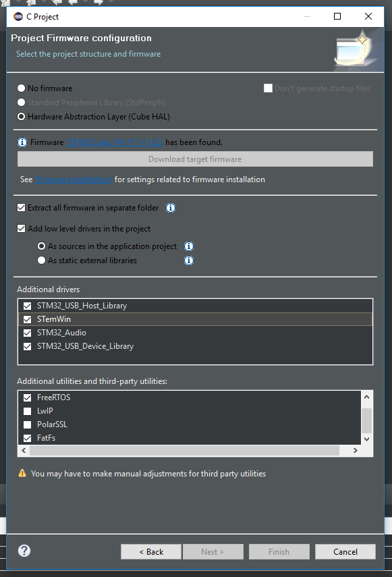
Task: Enable the LwIP utility checkbox
Action: [x=27, y=411]
